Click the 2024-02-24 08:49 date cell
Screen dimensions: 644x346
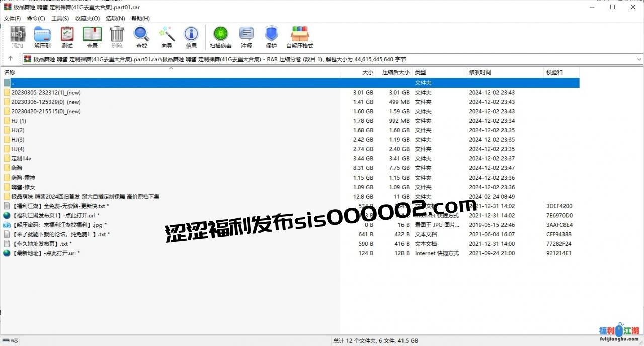pyautogui.click(x=492, y=197)
